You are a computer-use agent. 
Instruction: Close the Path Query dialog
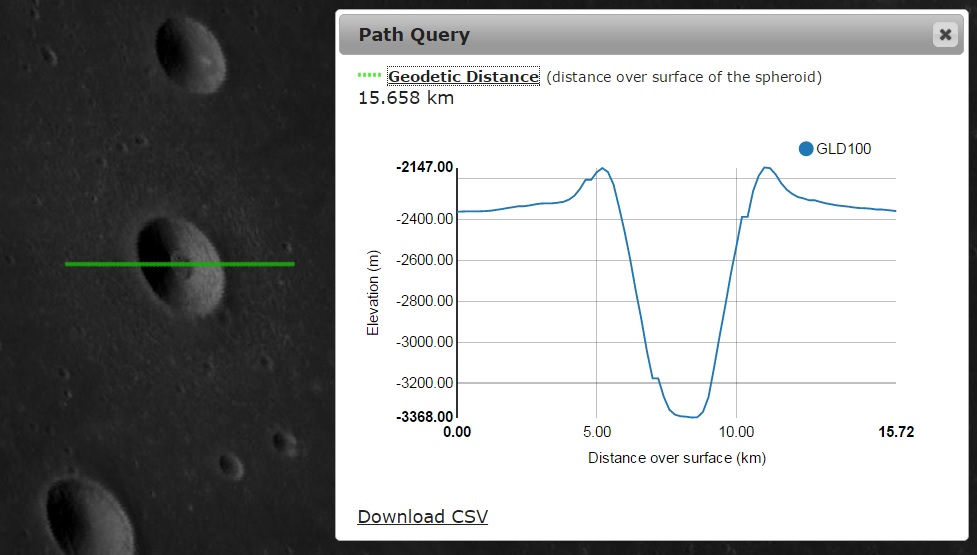point(944,35)
